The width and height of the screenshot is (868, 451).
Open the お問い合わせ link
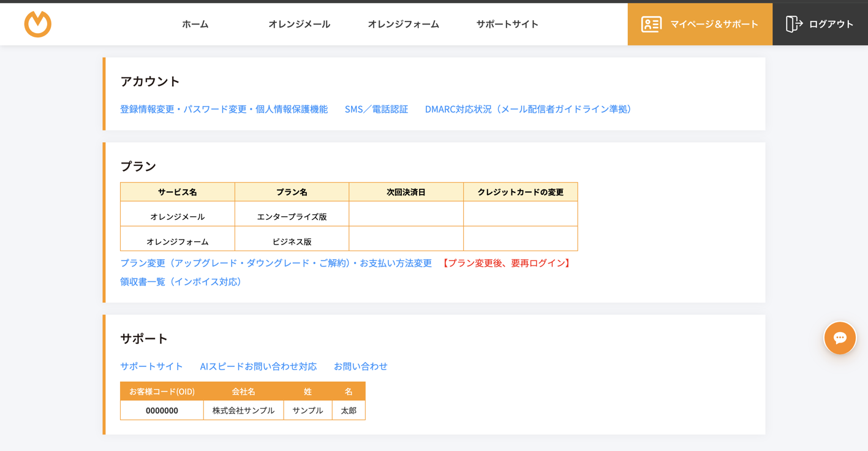tap(361, 366)
